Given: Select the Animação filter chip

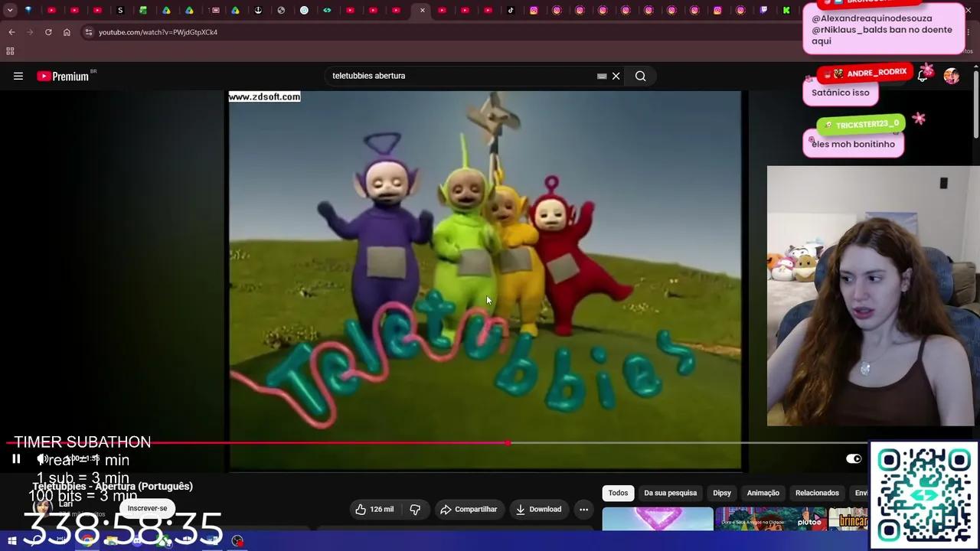Looking at the screenshot, I should 763,493.
